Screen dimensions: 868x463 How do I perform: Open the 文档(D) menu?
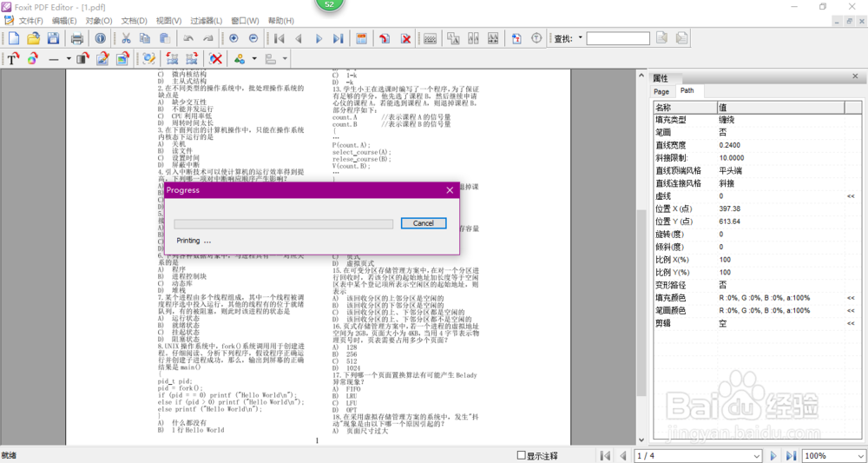coord(134,21)
